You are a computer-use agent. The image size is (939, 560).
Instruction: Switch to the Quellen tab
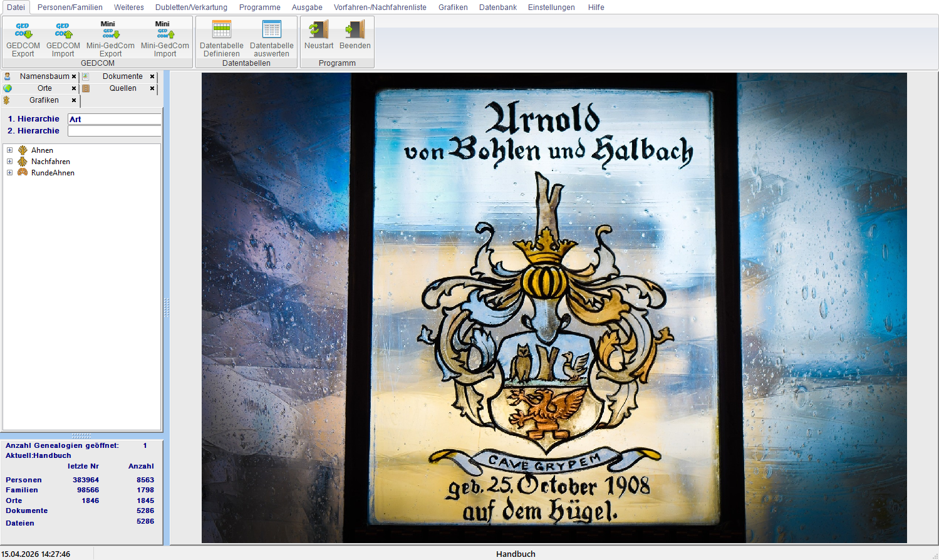(x=123, y=88)
